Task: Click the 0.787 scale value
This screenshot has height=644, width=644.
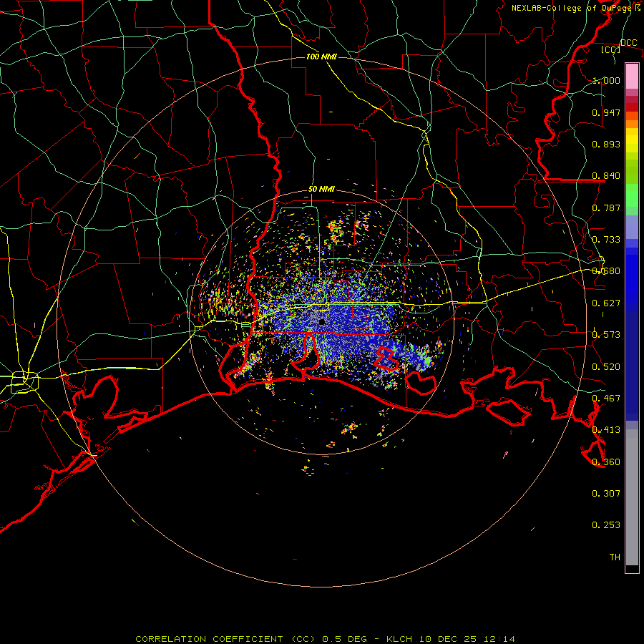Action: pyautogui.click(x=606, y=208)
